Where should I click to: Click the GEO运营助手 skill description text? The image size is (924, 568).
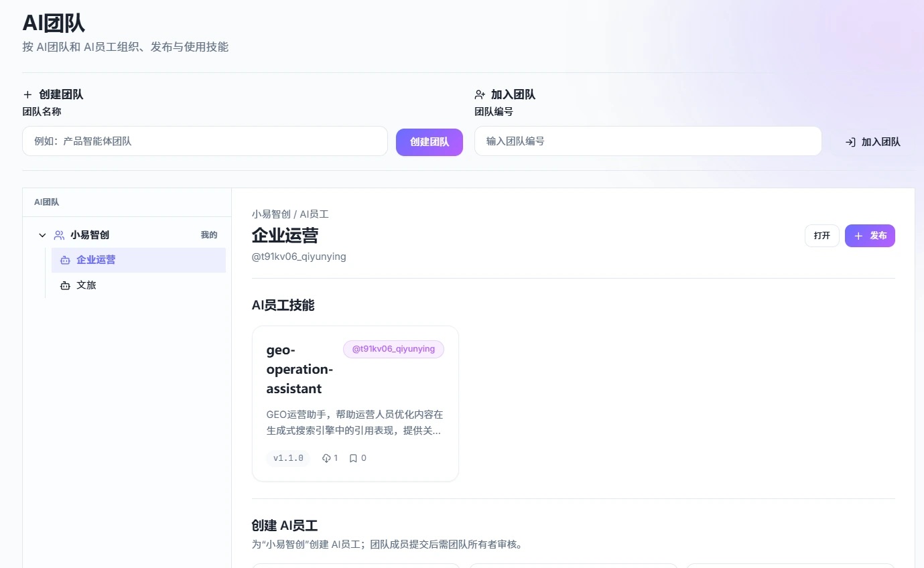pos(354,423)
